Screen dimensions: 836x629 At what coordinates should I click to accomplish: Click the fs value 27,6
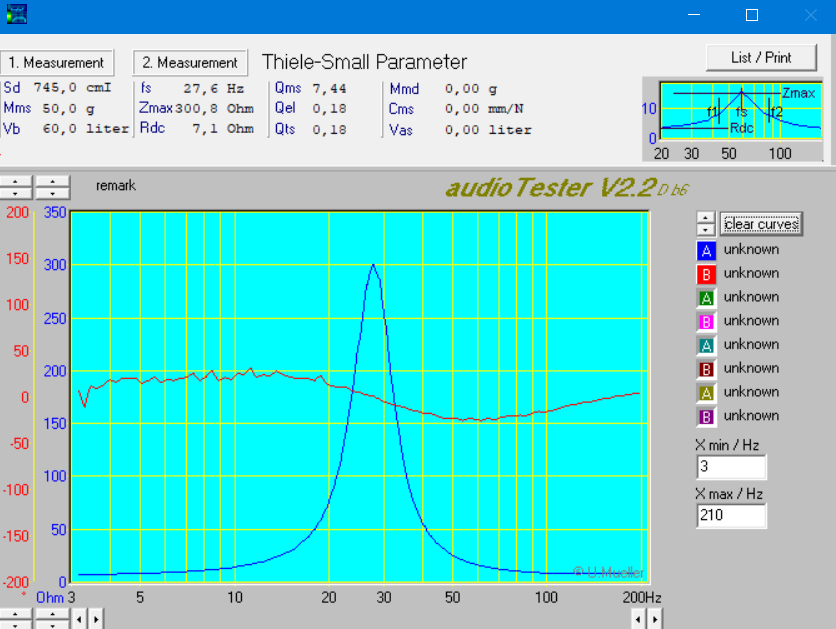point(200,88)
